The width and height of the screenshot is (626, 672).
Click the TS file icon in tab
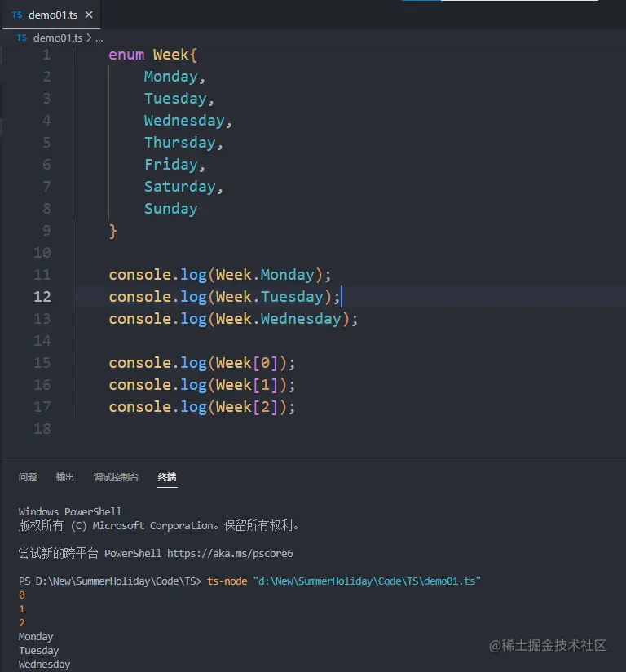coord(17,15)
